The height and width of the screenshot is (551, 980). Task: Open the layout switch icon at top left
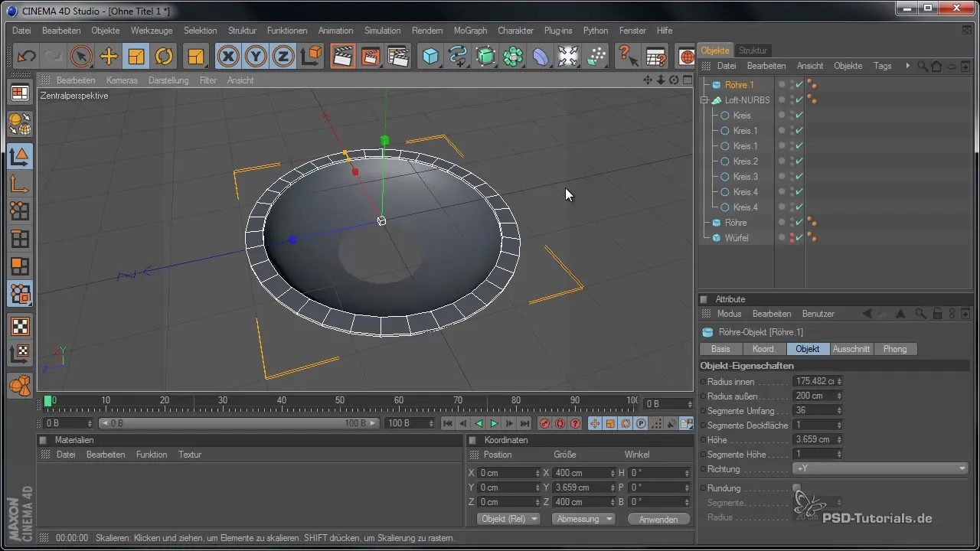pos(20,93)
